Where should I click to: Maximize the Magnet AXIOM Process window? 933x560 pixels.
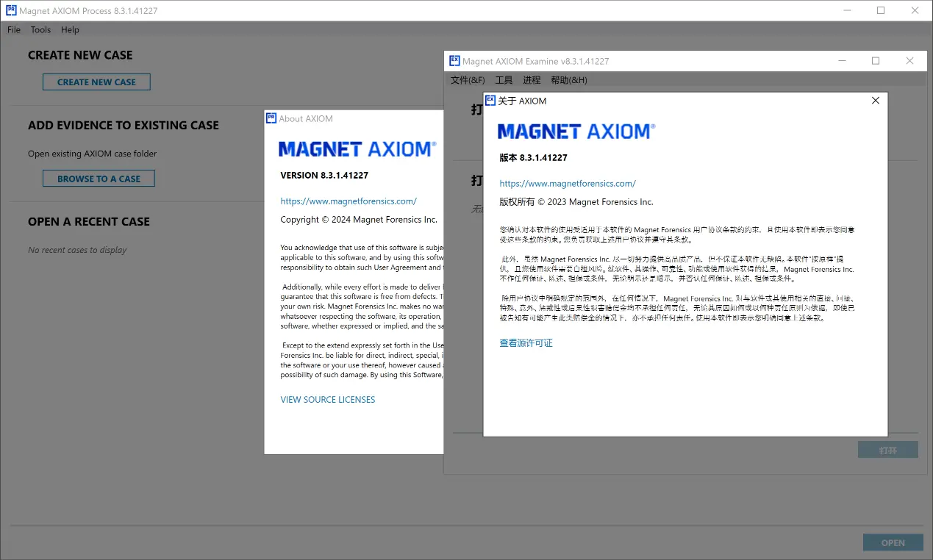pyautogui.click(x=881, y=10)
